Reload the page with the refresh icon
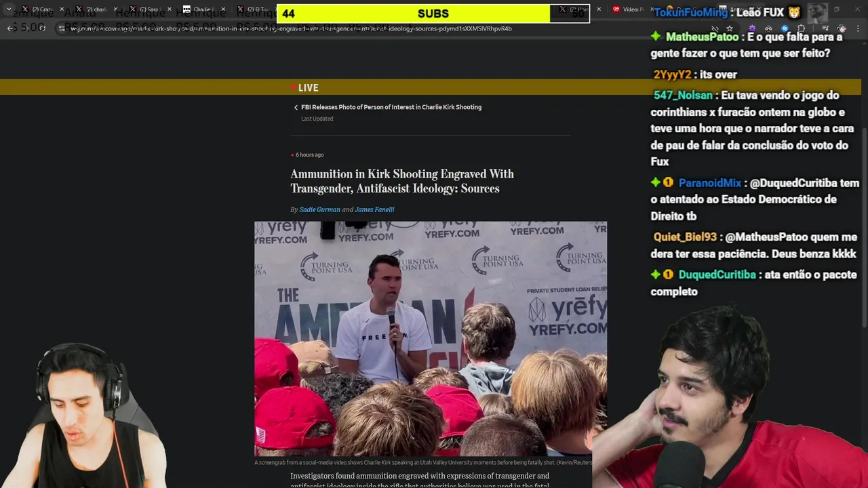Image resolution: width=868 pixels, height=488 pixels. pos(42,28)
